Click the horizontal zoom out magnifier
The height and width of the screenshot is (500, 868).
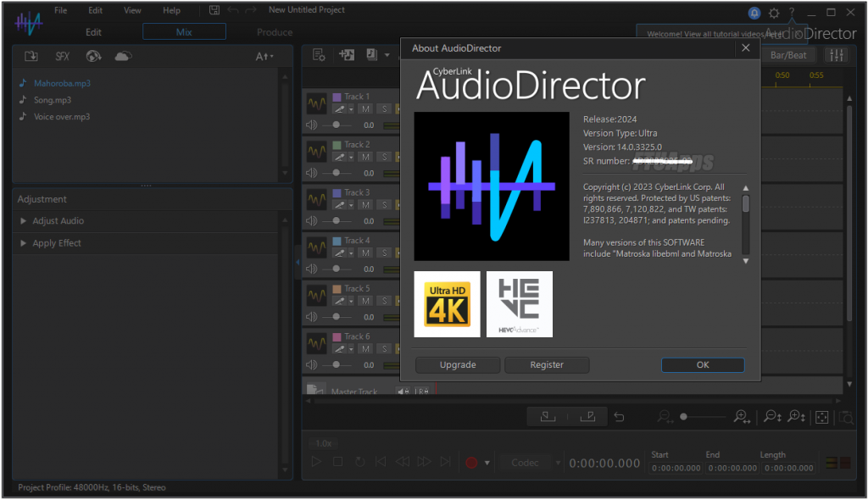pyautogui.click(x=665, y=417)
